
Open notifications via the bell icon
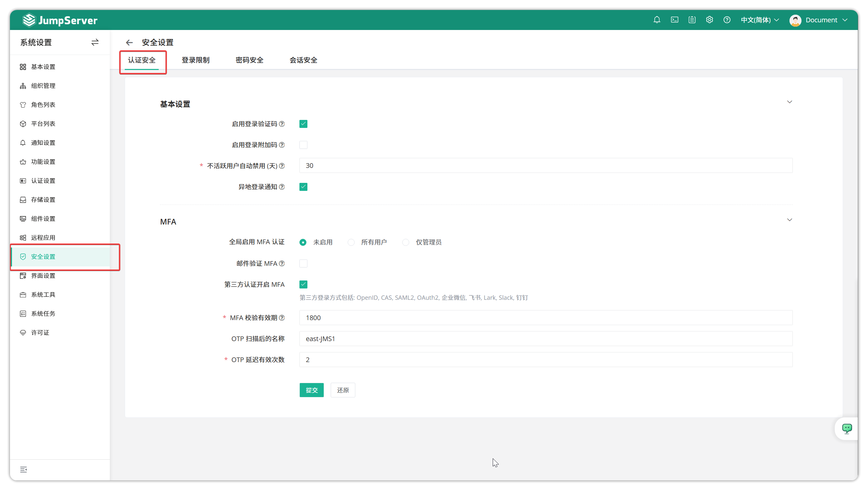(x=657, y=20)
